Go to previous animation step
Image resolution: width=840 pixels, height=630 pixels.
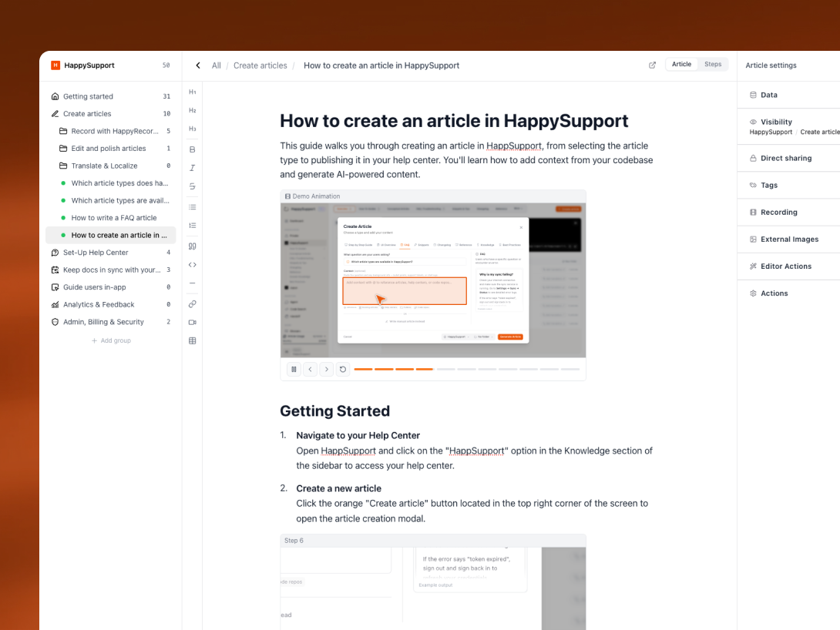[310, 370]
